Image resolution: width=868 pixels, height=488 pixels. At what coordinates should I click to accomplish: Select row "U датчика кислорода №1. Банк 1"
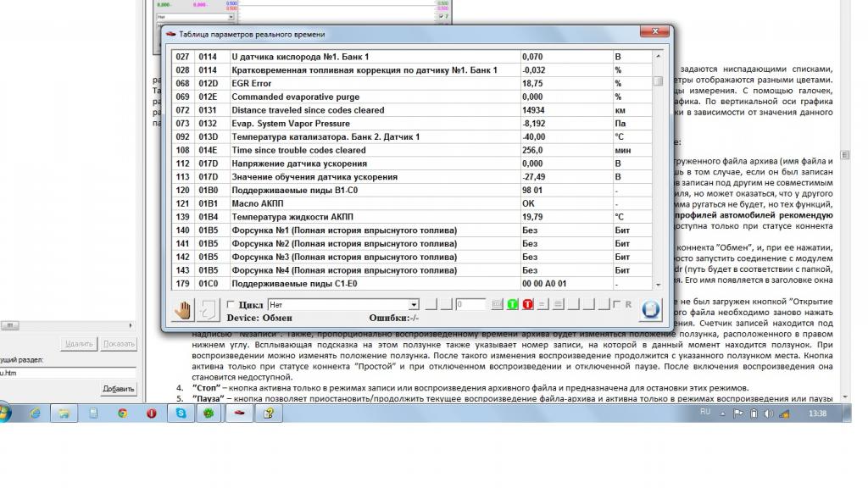(412, 57)
